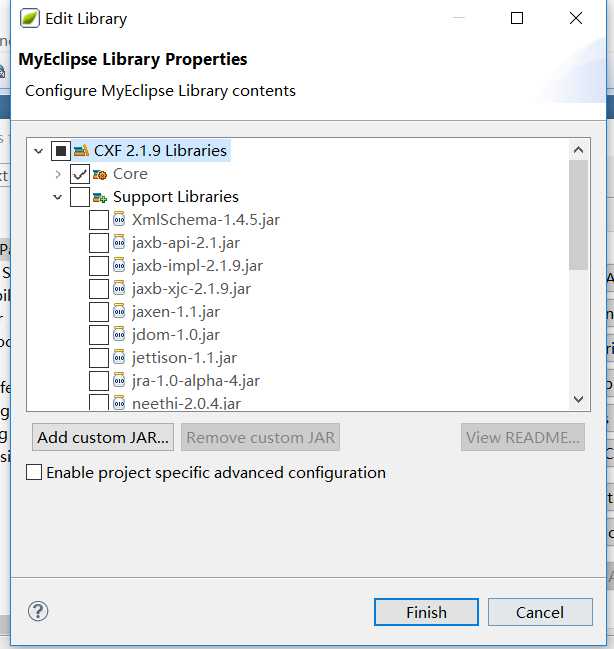Select the jra-1.0-alpha-4.jar entry

tap(196, 380)
